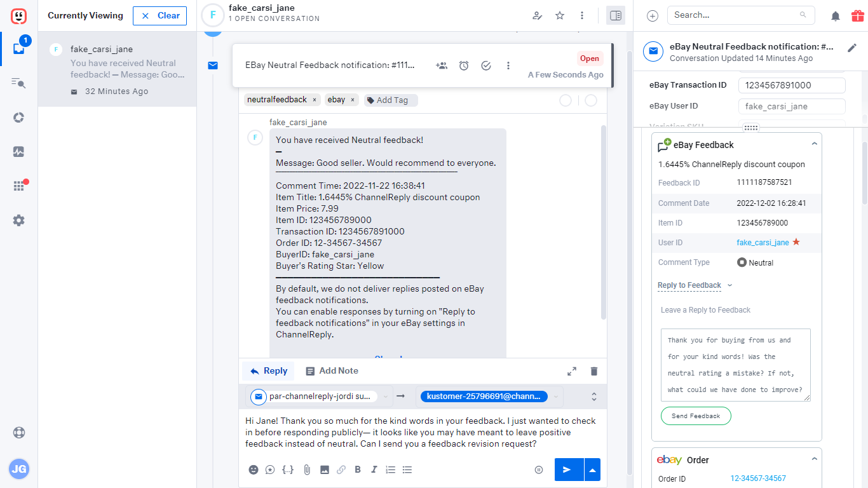Open the customer more options menu

pos(582,15)
